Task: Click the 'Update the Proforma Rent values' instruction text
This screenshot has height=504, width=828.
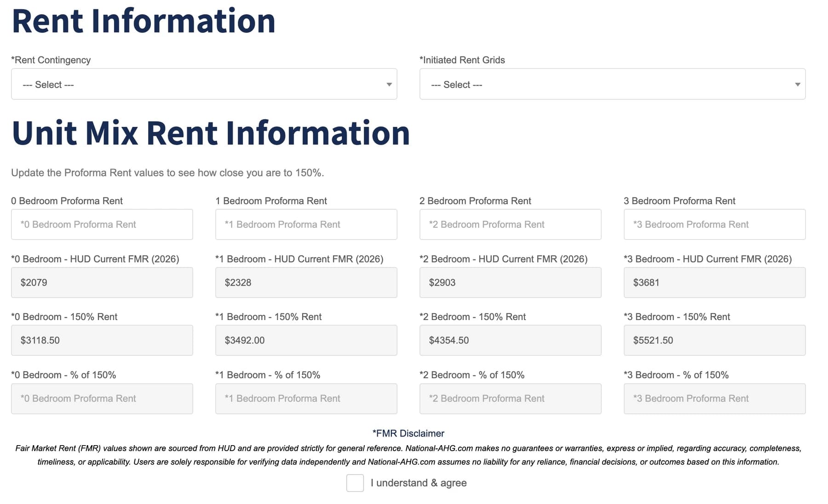Action: (x=167, y=173)
